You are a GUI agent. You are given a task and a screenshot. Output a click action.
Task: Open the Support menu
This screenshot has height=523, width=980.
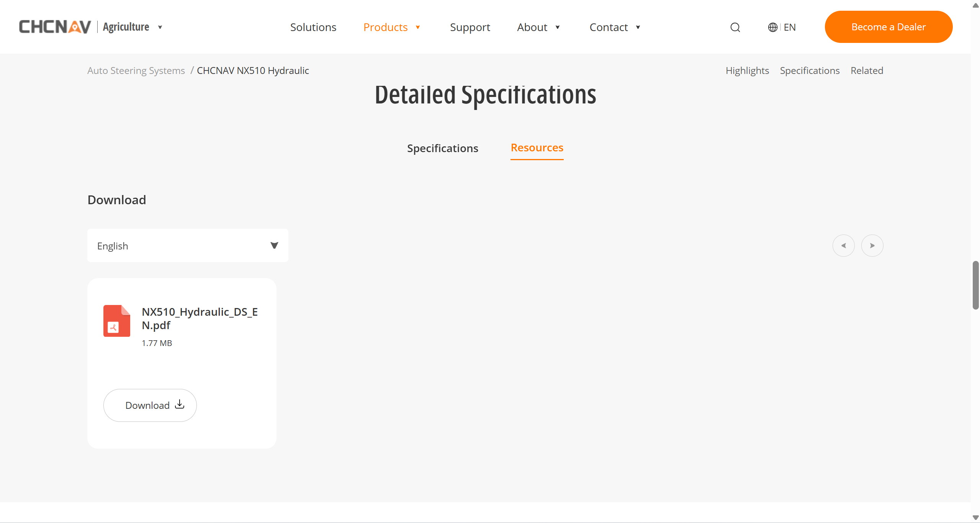[x=470, y=27]
